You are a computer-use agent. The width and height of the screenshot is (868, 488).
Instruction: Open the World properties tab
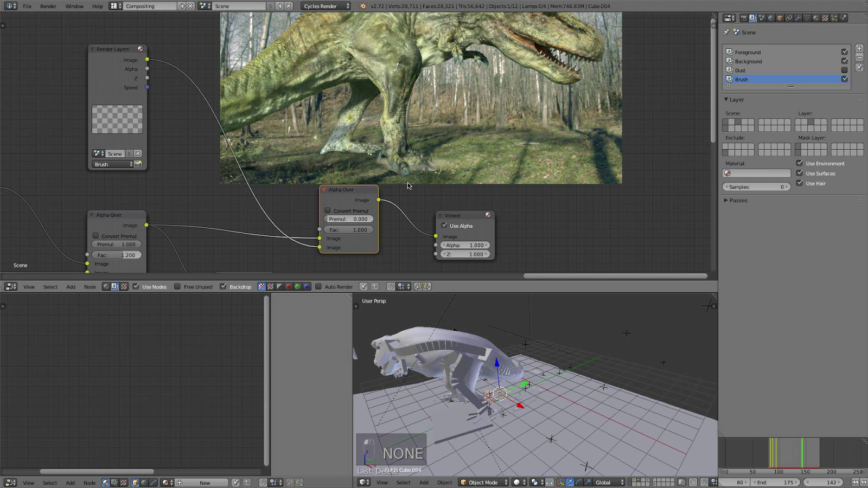coord(771,18)
